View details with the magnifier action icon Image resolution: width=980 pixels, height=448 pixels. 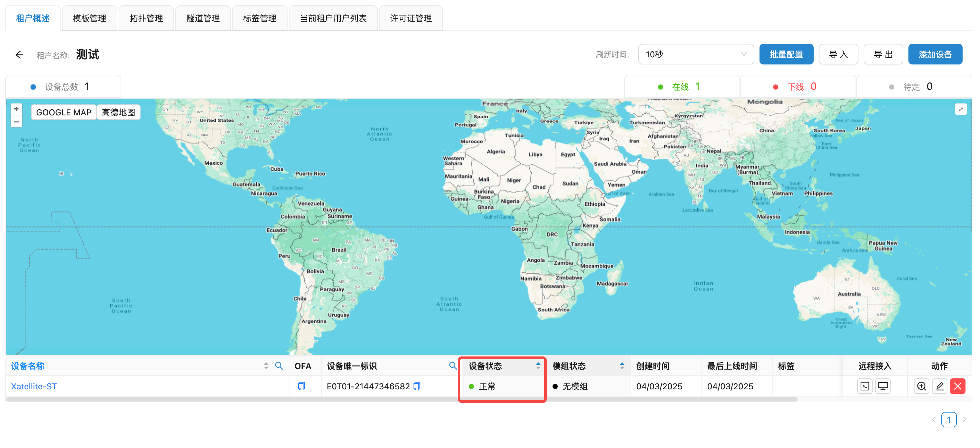[x=921, y=386]
